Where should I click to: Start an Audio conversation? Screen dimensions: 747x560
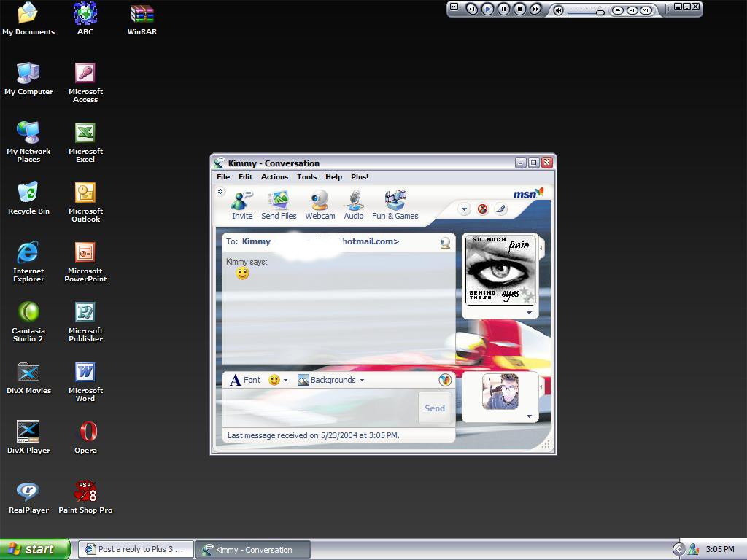click(354, 205)
